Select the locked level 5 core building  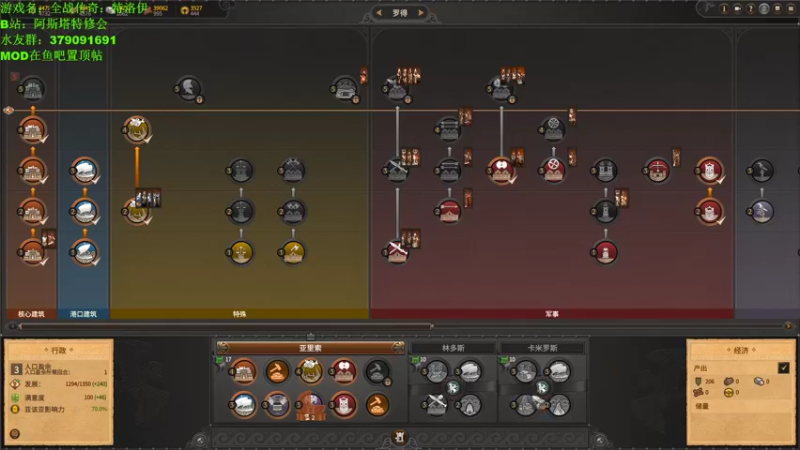pyautogui.click(x=33, y=89)
